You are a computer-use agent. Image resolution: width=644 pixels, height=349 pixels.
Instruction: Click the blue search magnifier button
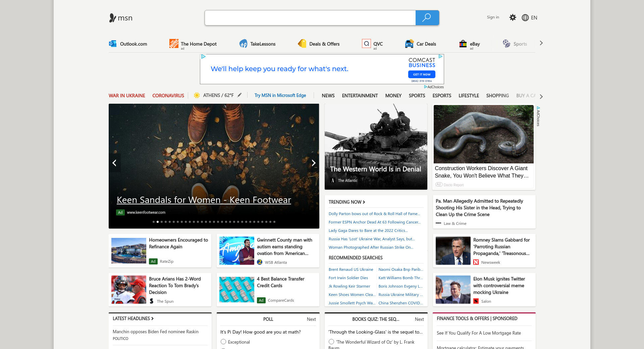tap(427, 18)
